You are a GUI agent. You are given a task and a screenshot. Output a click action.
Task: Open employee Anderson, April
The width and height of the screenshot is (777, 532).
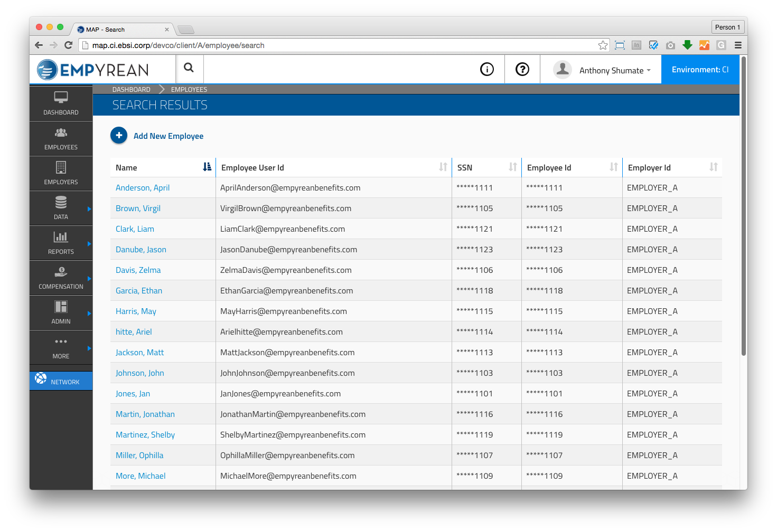143,187
